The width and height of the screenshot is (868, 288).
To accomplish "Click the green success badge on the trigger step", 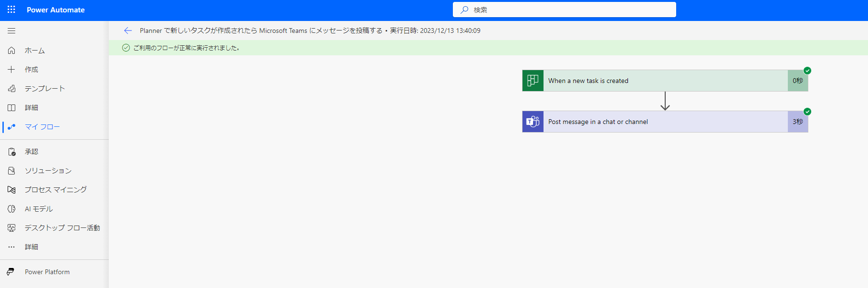I will tap(807, 71).
